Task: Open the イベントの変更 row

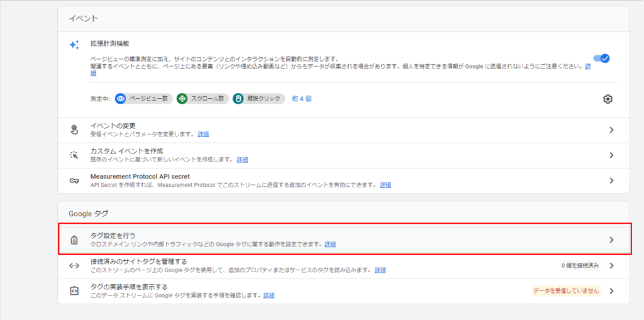Action: click(343, 130)
